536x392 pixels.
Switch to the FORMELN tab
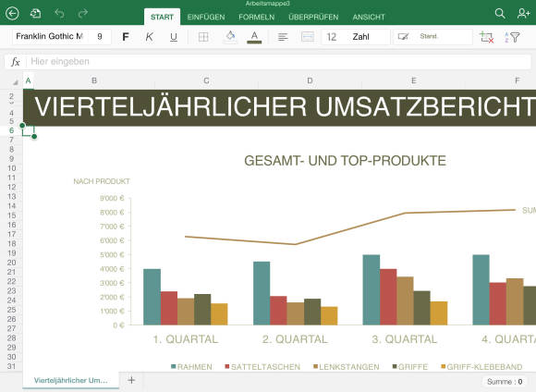(257, 17)
